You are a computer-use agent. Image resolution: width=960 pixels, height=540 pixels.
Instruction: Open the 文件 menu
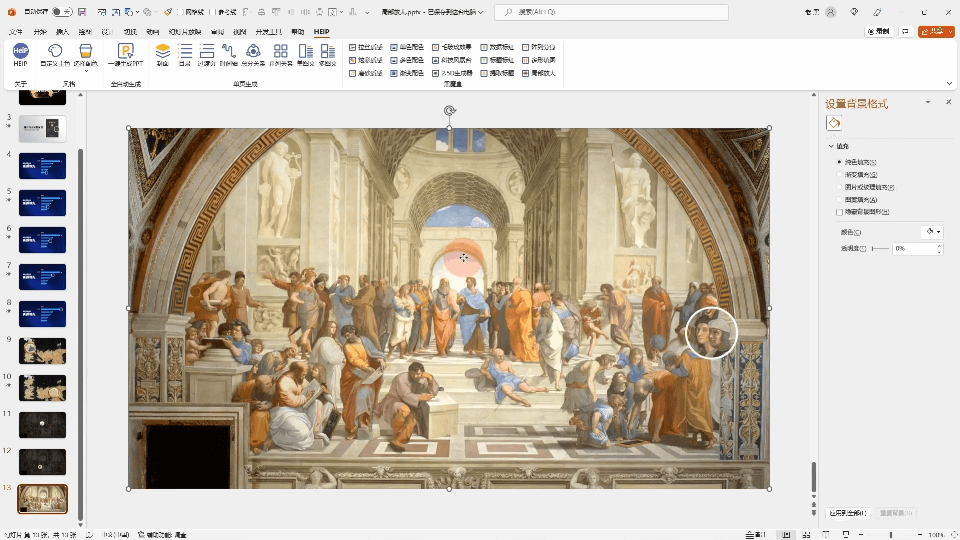pos(16,32)
